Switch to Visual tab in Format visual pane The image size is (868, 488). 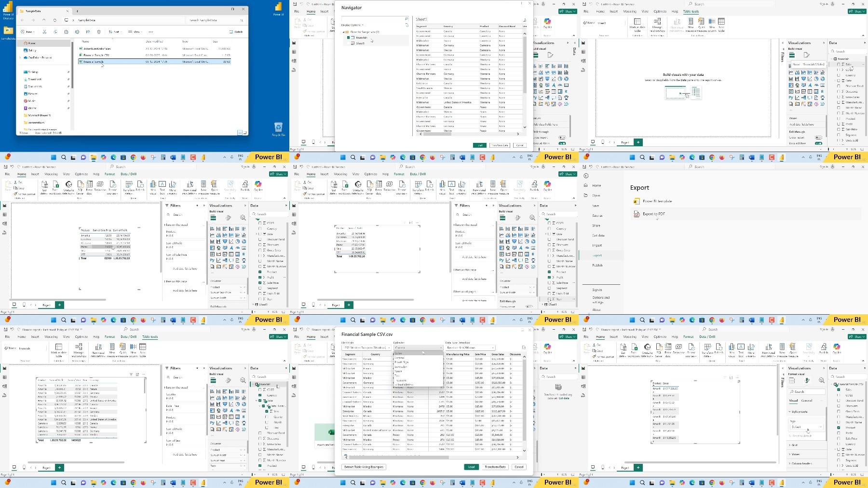pos(793,401)
